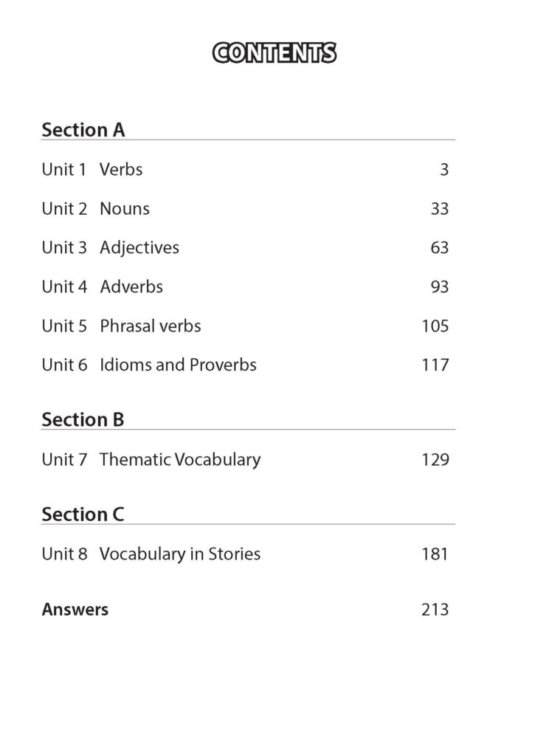The height and width of the screenshot is (756, 552).
Task: Go to Unit 2 Nouns
Action: click(95, 209)
